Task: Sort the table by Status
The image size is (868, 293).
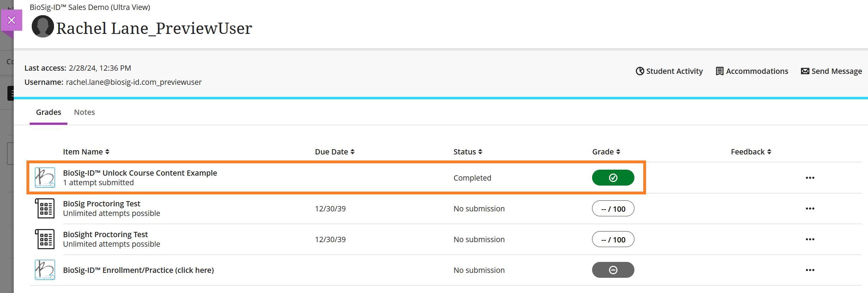Action: [x=468, y=152]
